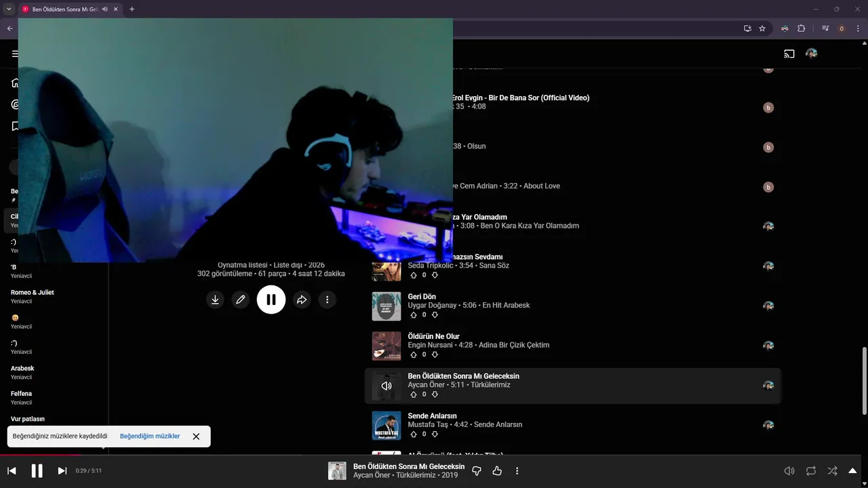Open the Chrome tab search dropdown

point(9,9)
